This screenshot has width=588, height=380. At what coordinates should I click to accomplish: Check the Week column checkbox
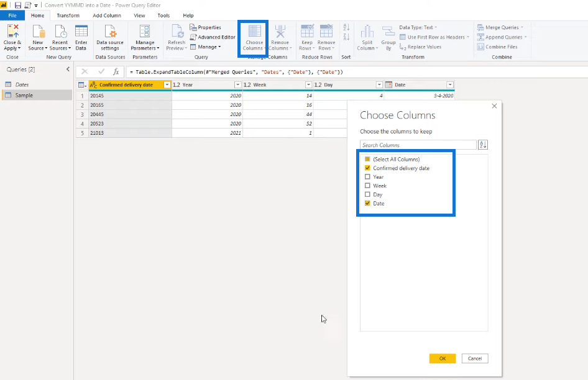point(367,186)
